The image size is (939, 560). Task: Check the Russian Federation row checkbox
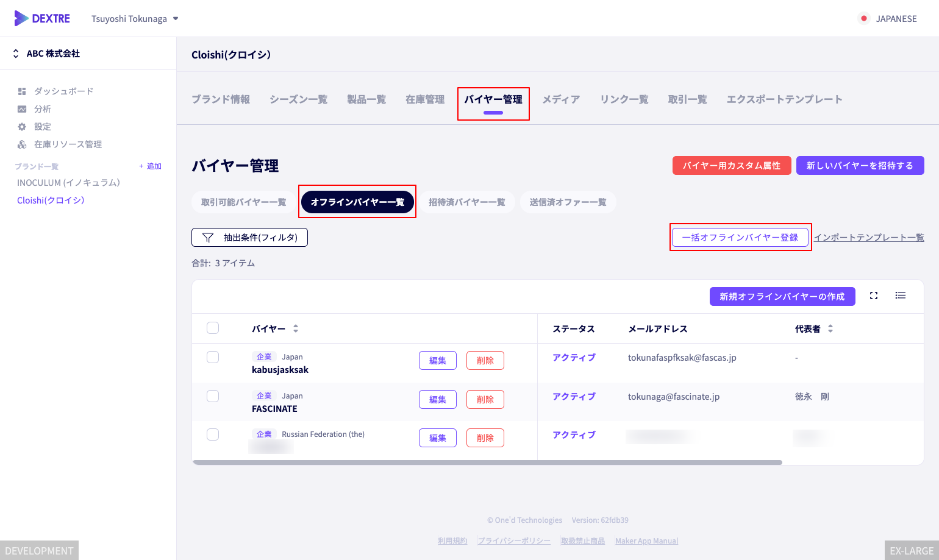213,434
